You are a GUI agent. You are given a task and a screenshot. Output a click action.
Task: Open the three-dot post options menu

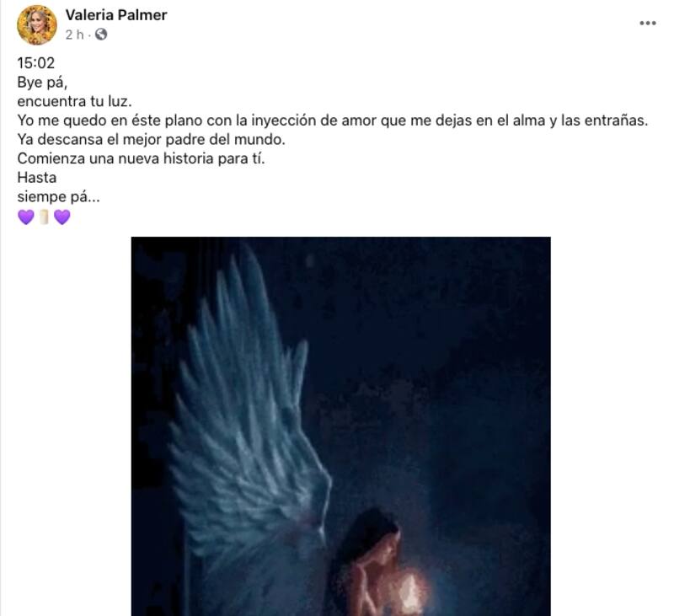pyautogui.click(x=648, y=24)
